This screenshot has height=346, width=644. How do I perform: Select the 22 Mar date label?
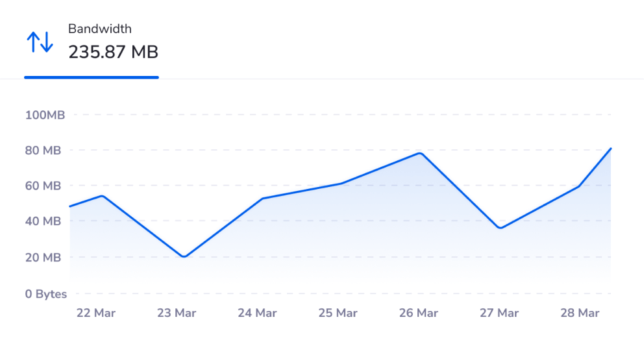[x=96, y=313]
